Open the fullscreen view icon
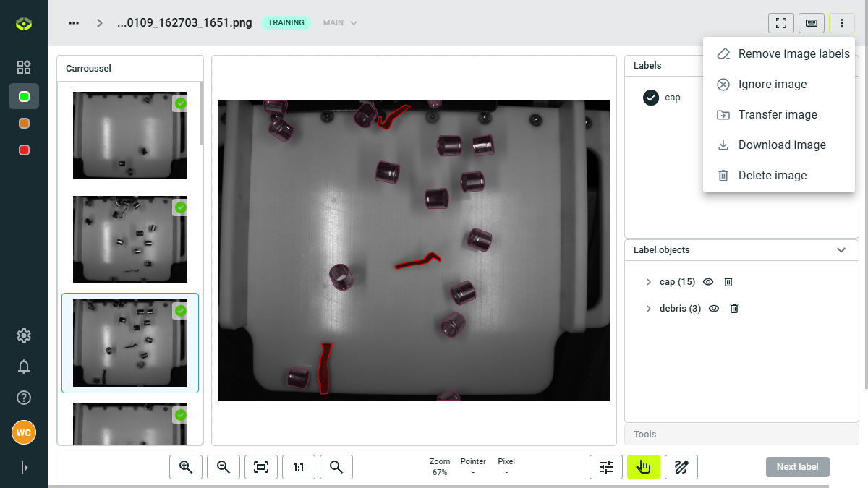Image resolution: width=868 pixels, height=488 pixels. [780, 22]
